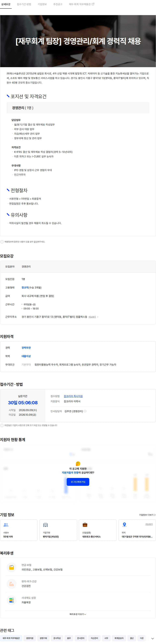Screen dimensions: 156x644
Task: Click 50명 이하 employee count text
Action: tap(8, 537)
